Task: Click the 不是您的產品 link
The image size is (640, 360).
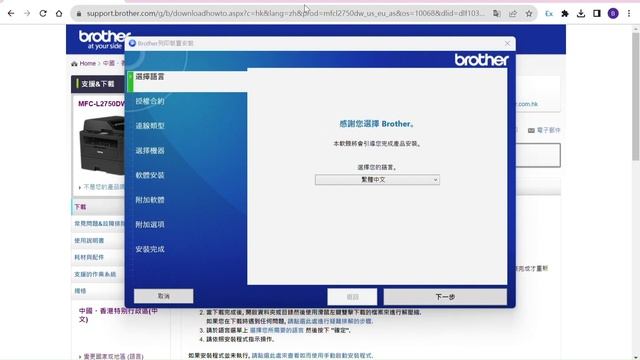Action: click(x=104, y=187)
